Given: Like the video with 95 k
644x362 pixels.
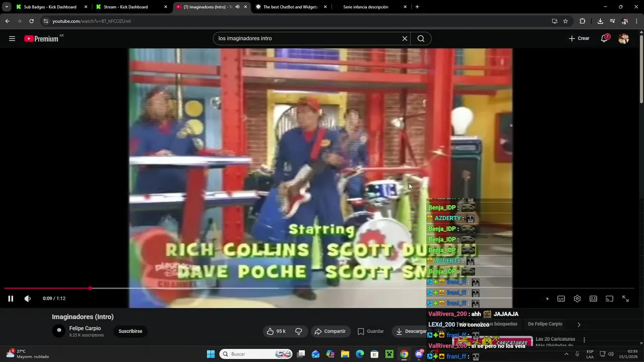Looking at the screenshot, I should 276,331.
